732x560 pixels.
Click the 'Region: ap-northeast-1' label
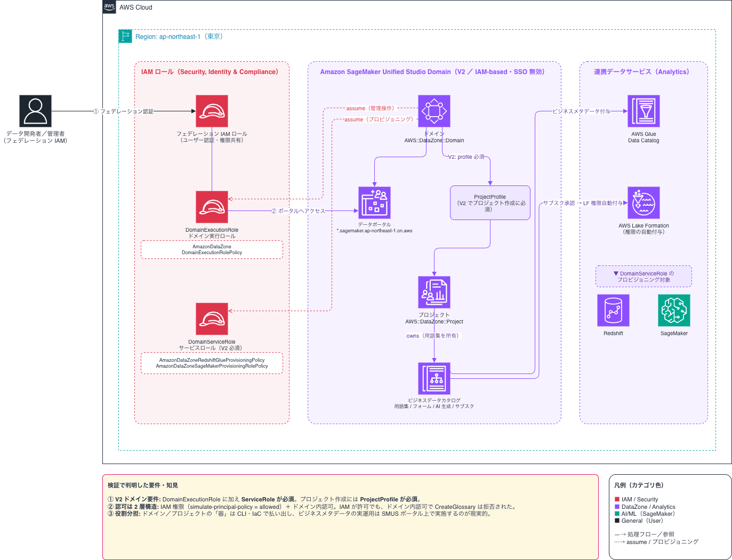(179, 37)
